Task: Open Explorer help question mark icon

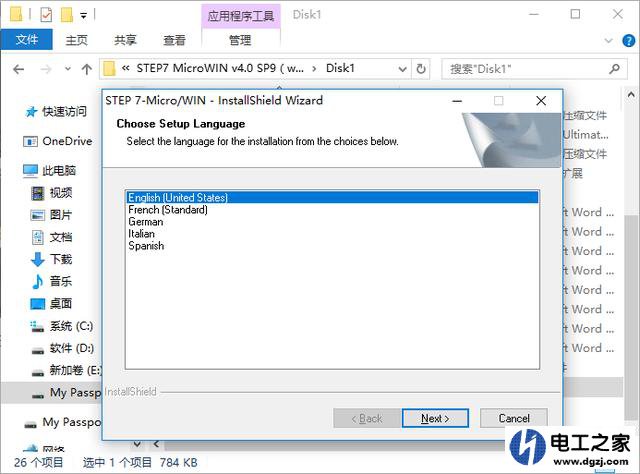Action: click(629, 40)
